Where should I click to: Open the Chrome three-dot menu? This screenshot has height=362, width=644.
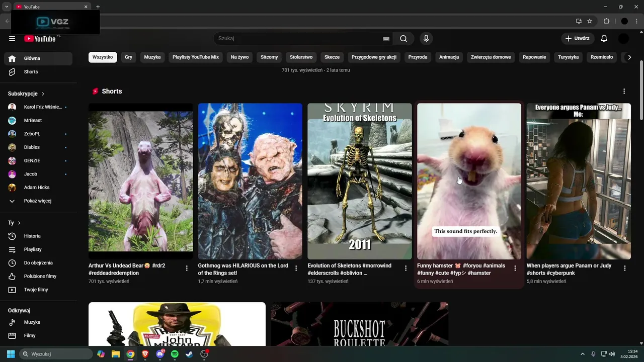[x=637, y=21]
